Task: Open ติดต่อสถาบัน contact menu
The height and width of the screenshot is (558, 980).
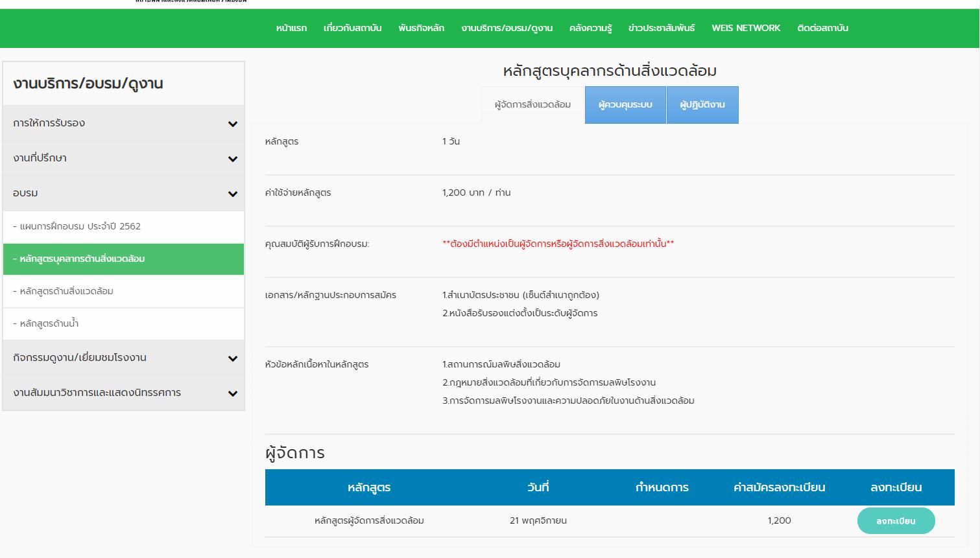Action: tap(822, 29)
